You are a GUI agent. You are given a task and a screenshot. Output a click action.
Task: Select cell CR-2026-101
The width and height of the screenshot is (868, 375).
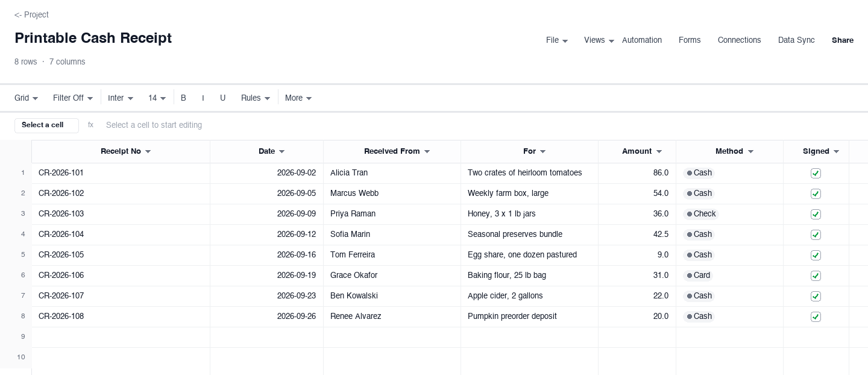pos(121,173)
